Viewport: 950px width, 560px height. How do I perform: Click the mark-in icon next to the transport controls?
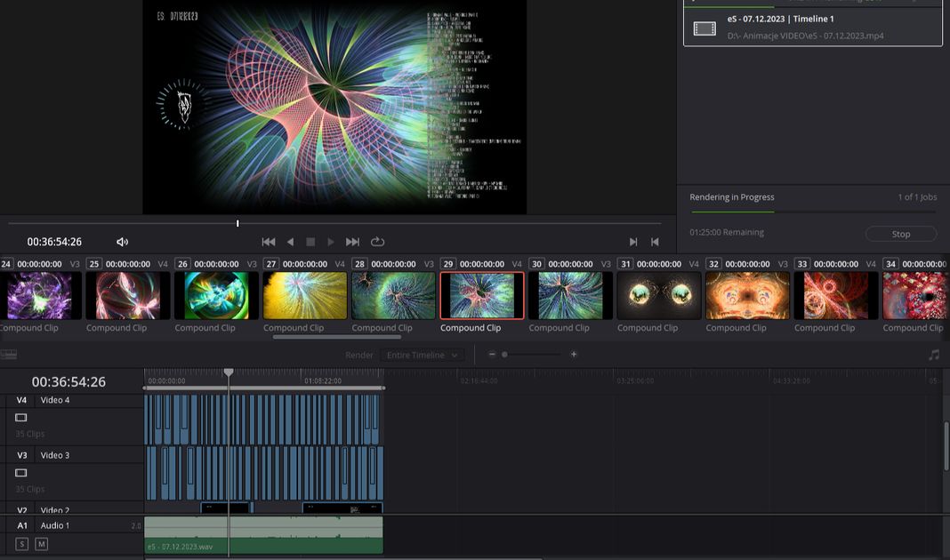[633, 242]
